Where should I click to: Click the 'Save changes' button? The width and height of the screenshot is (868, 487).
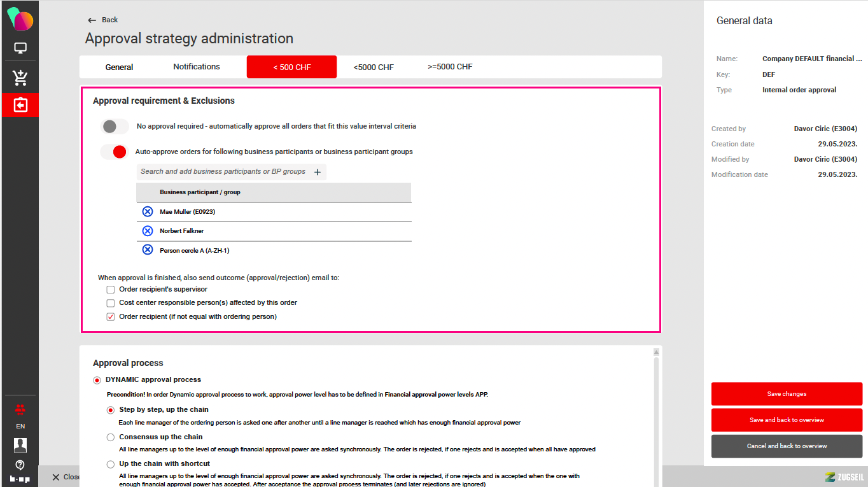click(787, 394)
